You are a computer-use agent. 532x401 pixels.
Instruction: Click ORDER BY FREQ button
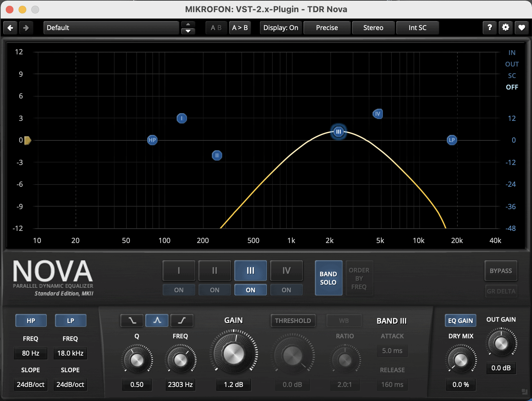[359, 278]
